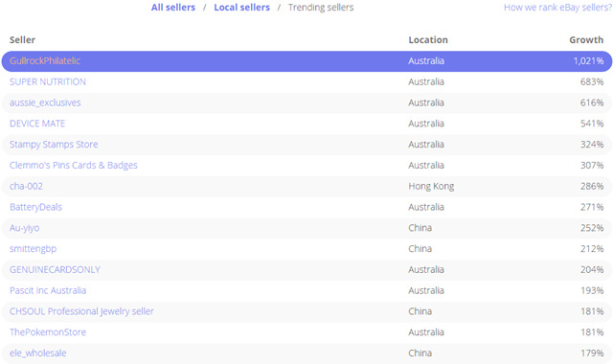Open DEVICE MATE seller link
Image resolution: width=613 pixels, height=364 pixels.
pos(37,124)
